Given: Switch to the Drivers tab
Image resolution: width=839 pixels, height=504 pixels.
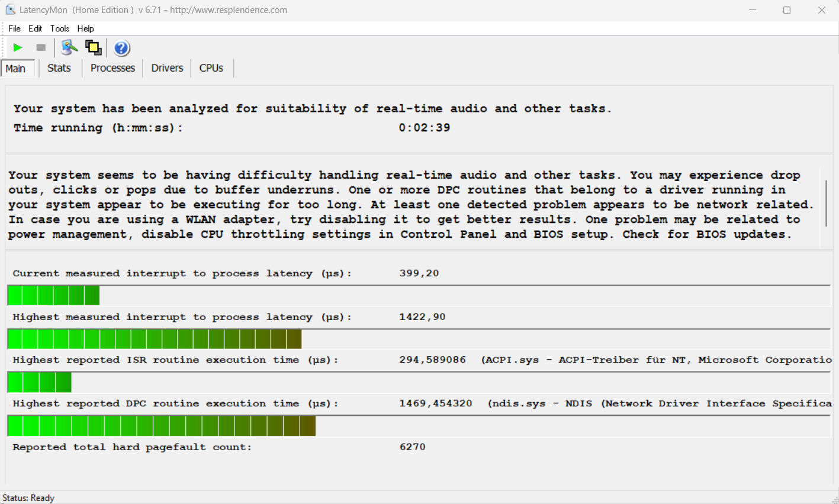Looking at the screenshot, I should pos(167,68).
